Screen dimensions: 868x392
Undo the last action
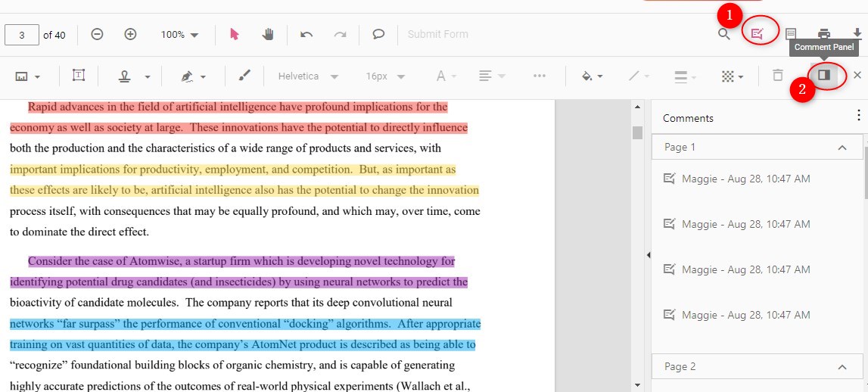306,34
